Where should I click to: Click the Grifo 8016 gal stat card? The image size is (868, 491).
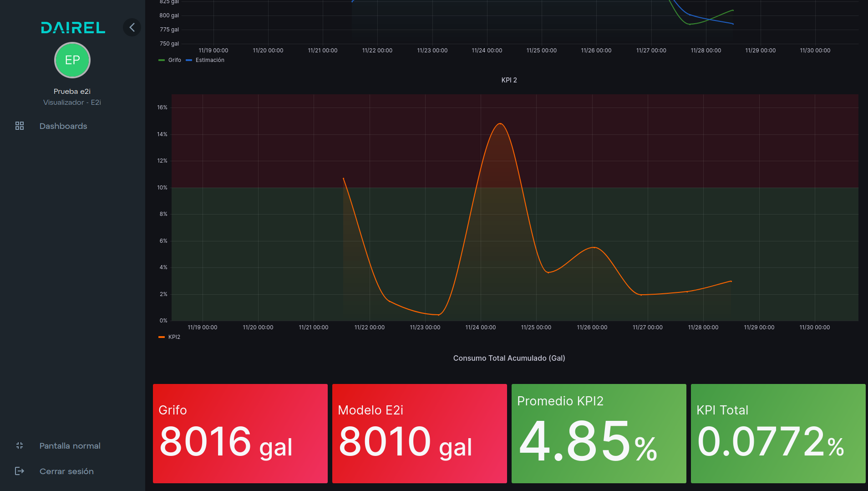(x=240, y=434)
